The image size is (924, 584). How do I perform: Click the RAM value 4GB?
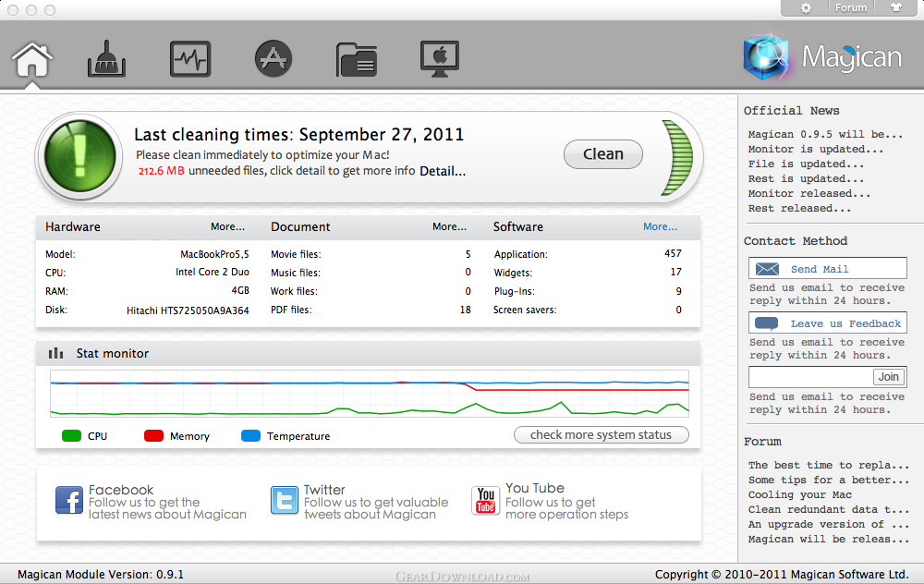[240, 290]
